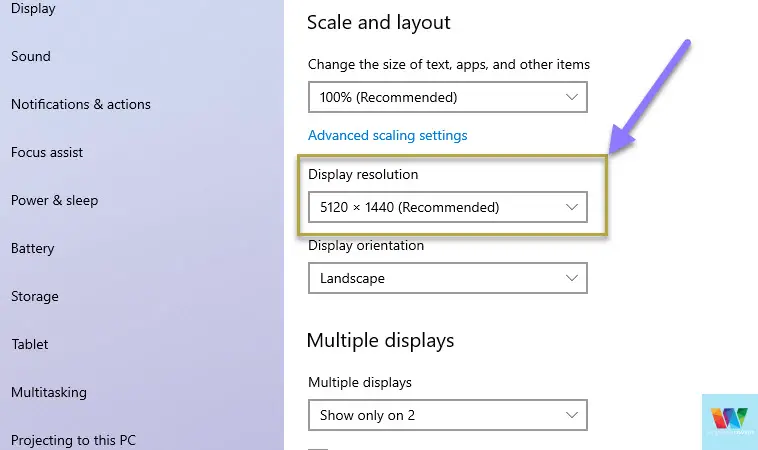Select Battery in the sidebar
Viewport: 758px width, 450px height.
pyautogui.click(x=32, y=248)
